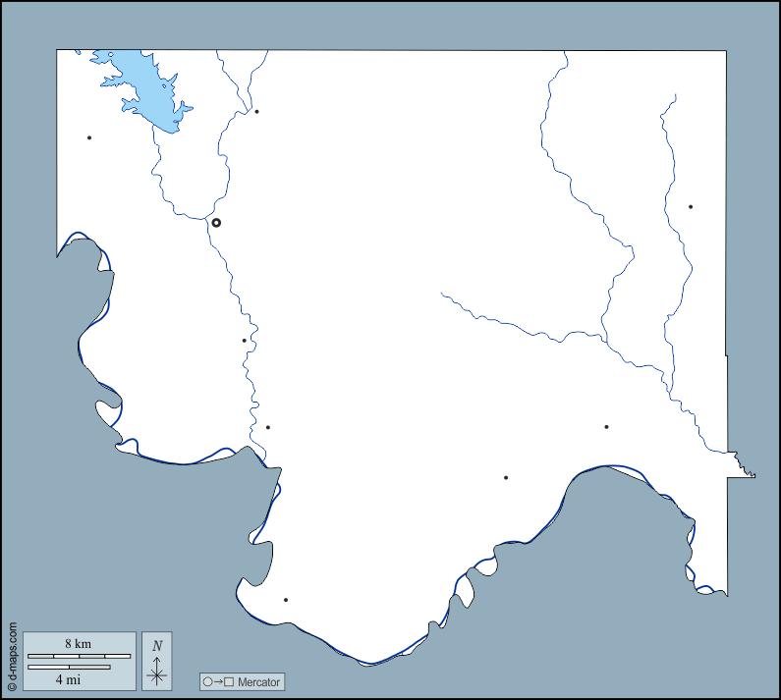Click the westernmost of the two southeastern dots
The image size is (781, 700).
click(506, 478)
